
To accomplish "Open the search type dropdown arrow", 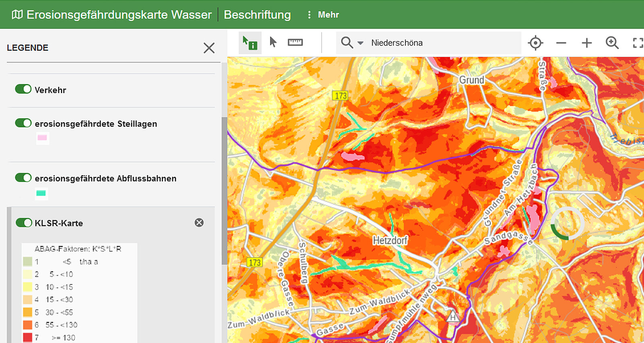I will 360,43.
